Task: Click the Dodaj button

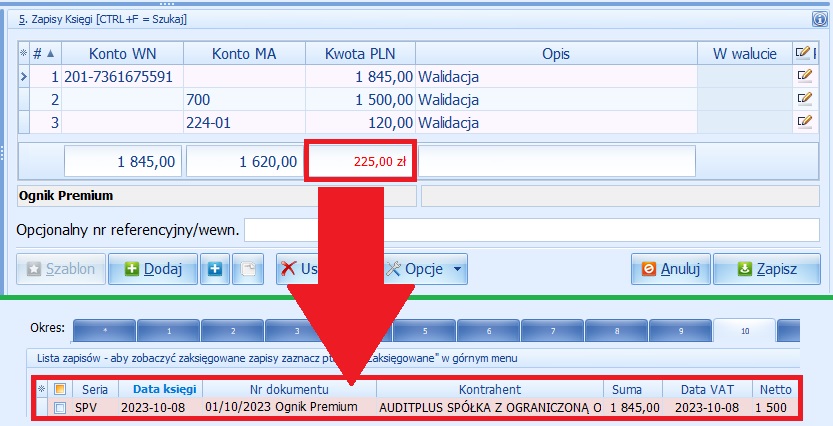Action: coord(153,269)
